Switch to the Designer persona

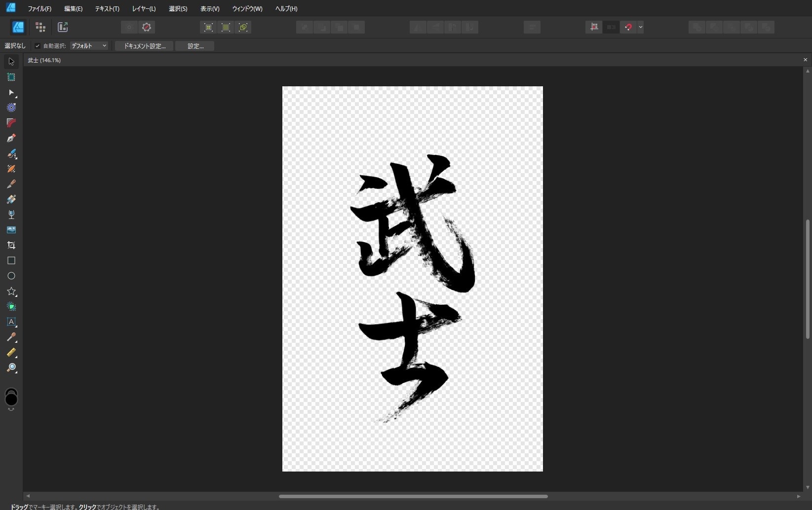tap(18, 27)
